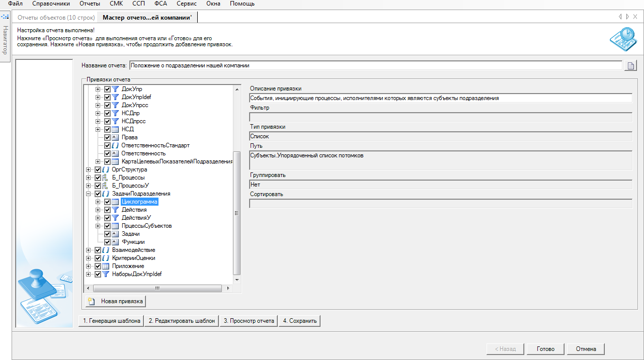Collapse the ЗадачиПодразделения tree node
The image size is (644, 360).
pyautogui.click(x=89, y=194)
